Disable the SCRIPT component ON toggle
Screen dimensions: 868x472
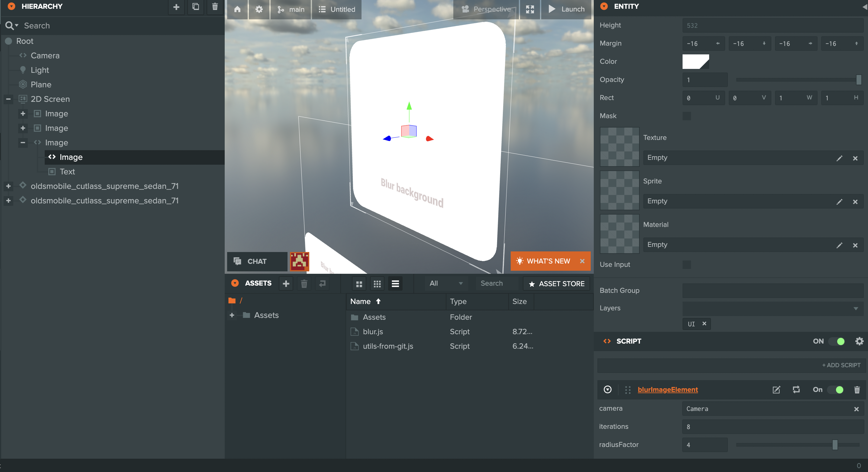pos(838,341)
